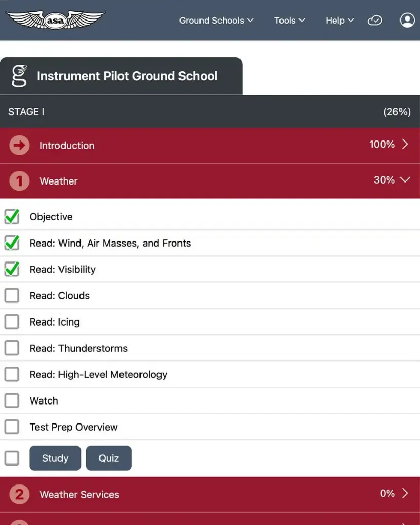Click the Weather lesson number 1 badge
Viewport: 420px width, 525px height.
click(x=19, y=181)
